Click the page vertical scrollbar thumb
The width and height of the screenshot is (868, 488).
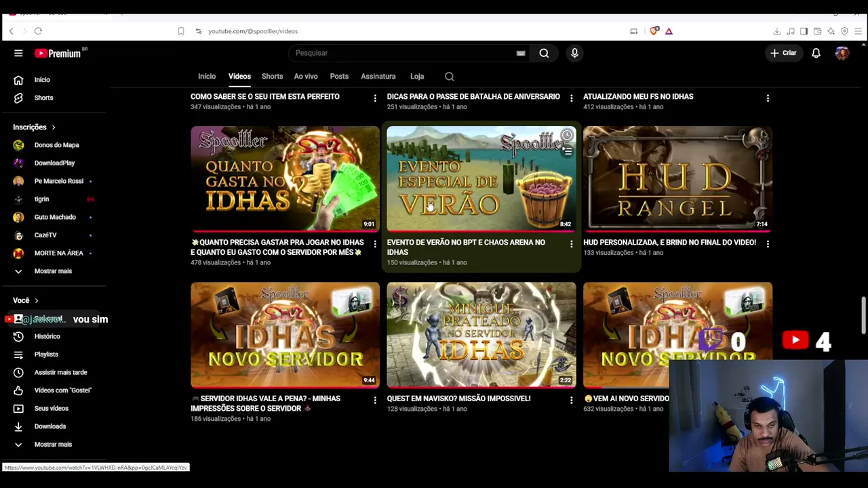click(x=863, y=316)
